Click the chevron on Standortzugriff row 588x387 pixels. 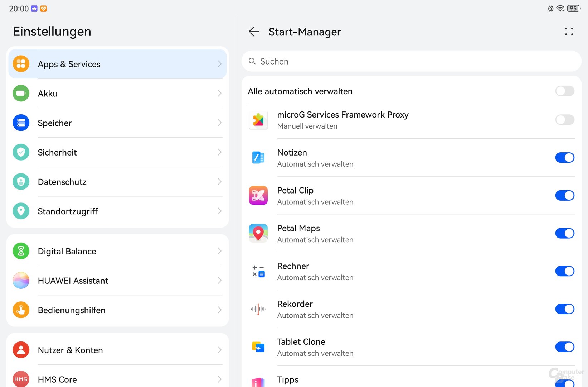tap(219, 211)
